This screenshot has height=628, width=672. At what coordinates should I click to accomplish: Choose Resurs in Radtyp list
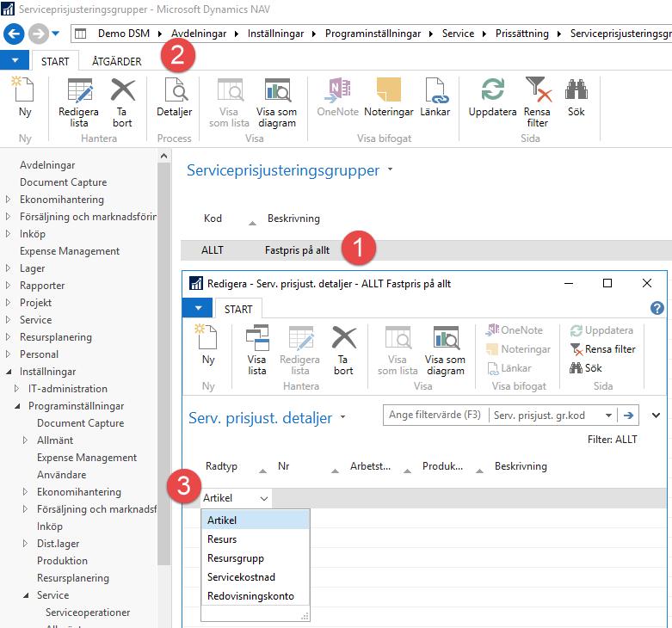click(x=256, y=539)
